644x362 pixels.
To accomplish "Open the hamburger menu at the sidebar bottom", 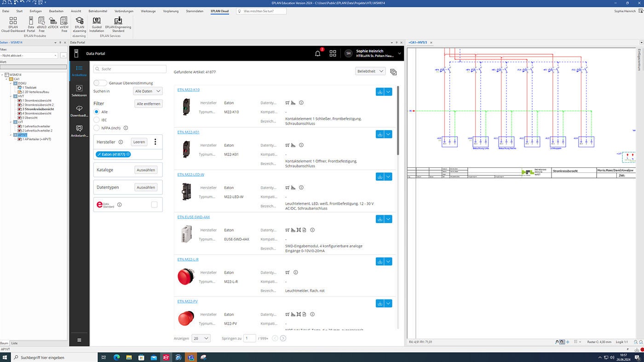I will pos(79,340).
